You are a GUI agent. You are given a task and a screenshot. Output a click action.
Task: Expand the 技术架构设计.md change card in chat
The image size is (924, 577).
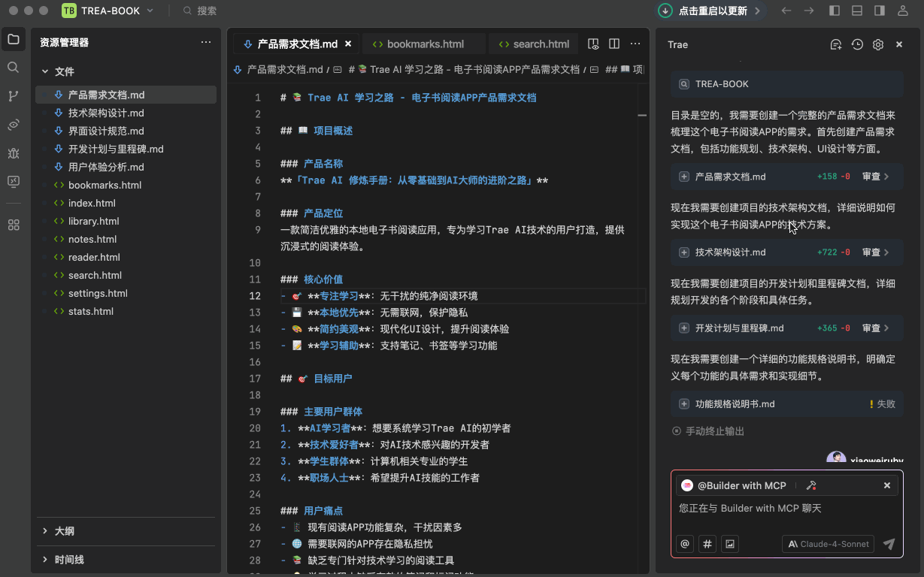pos(684,252)
